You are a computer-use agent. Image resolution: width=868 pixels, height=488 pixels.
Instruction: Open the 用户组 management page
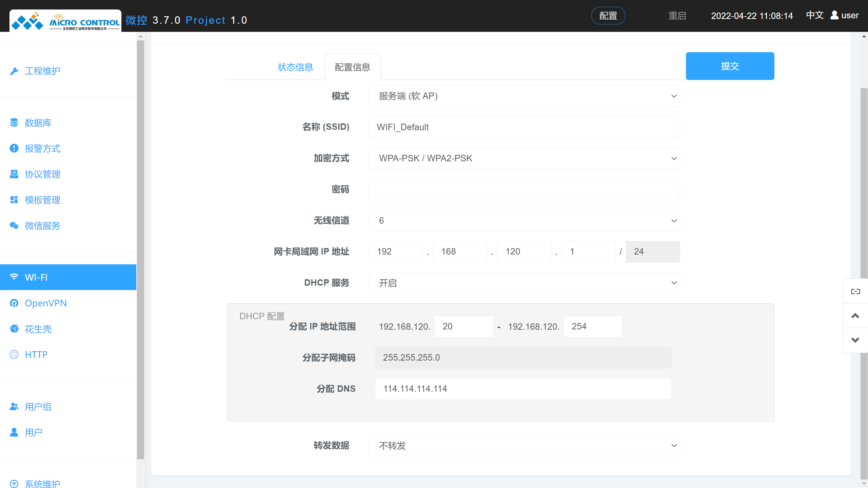[x=38, y=407]
